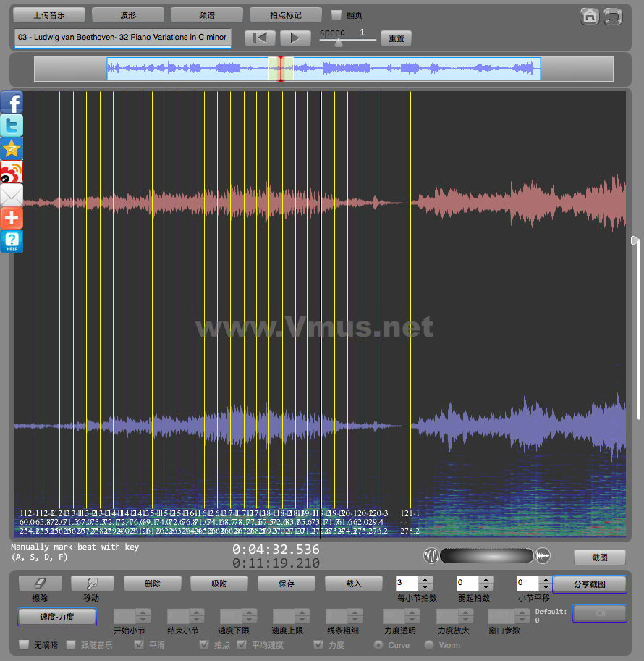This screenshot has height=661, width=644.
Task: Select the Worm radio button
Action: (x=429, y=645)
